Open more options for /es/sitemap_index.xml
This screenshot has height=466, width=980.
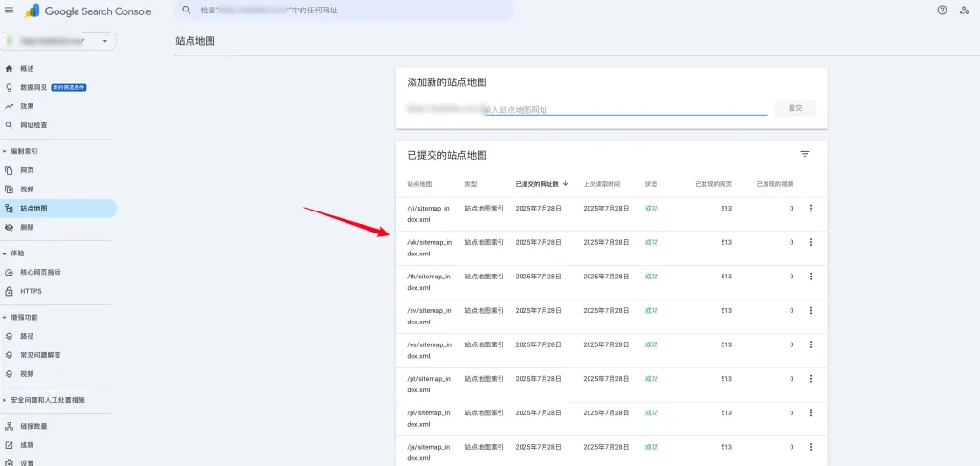click(811, 344)
